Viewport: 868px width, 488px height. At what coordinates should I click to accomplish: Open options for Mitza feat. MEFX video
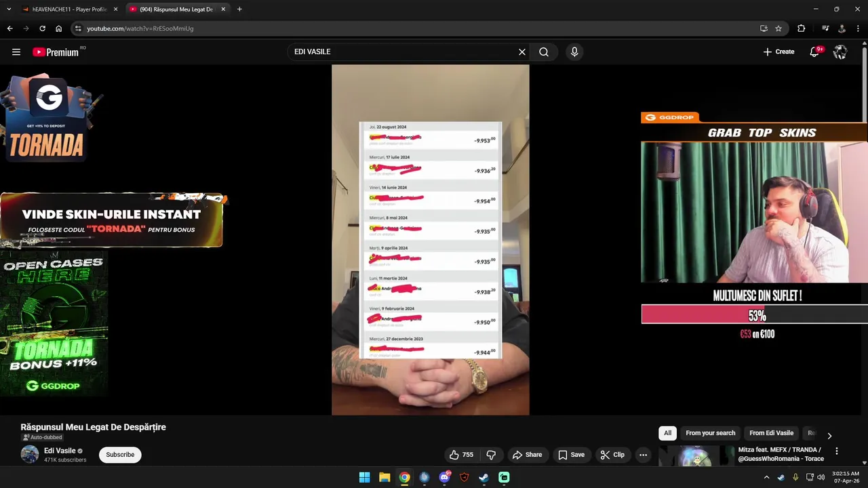tap(836, 451)
